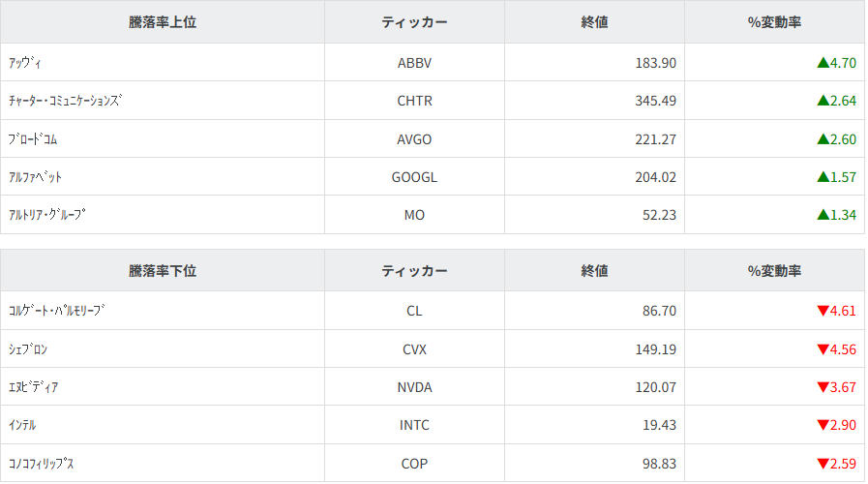Image resolution: width=868 pixels, height=484 pixels.
Task: Select the CHTR ticker cell
Action: [x=414, y=101]
